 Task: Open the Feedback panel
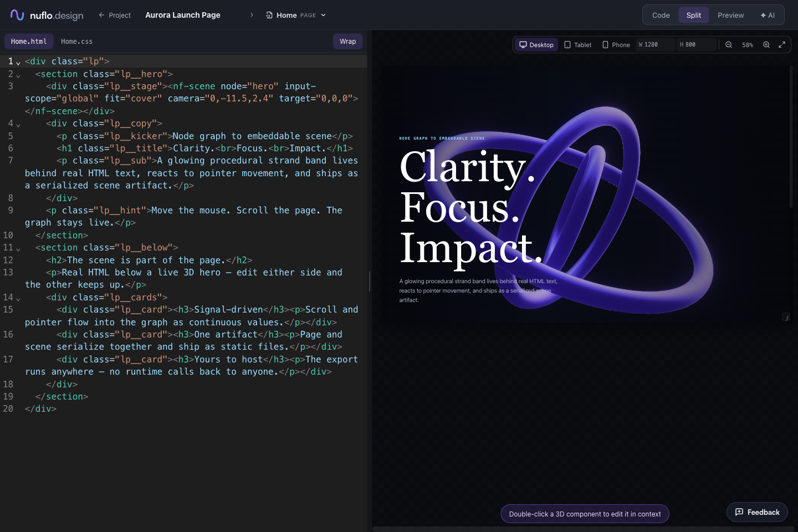[x=757, y=512]
